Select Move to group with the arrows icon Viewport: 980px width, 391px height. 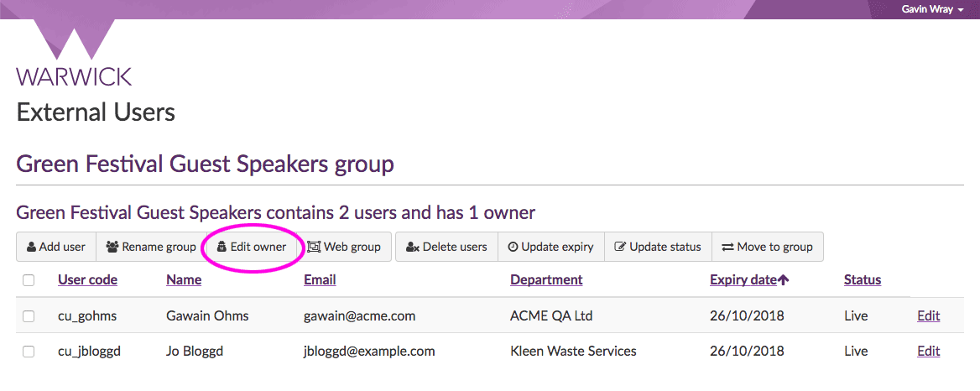tap(767, 247)
